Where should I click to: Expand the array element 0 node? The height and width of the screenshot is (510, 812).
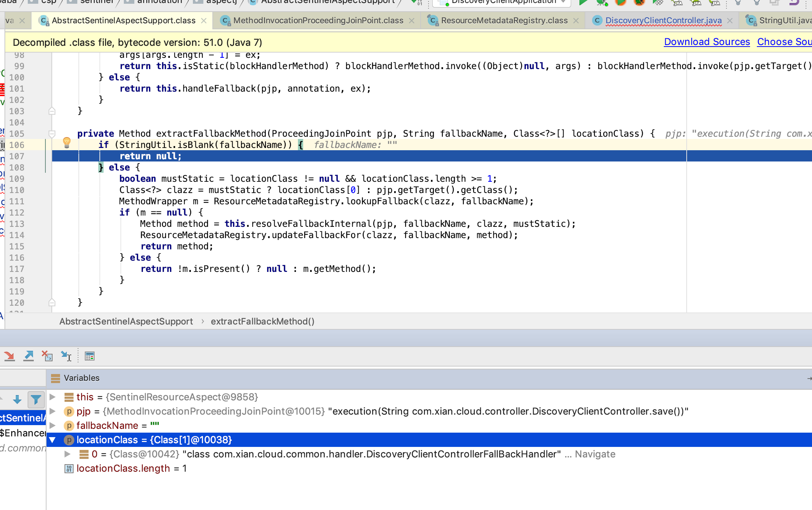click(68, 454)
